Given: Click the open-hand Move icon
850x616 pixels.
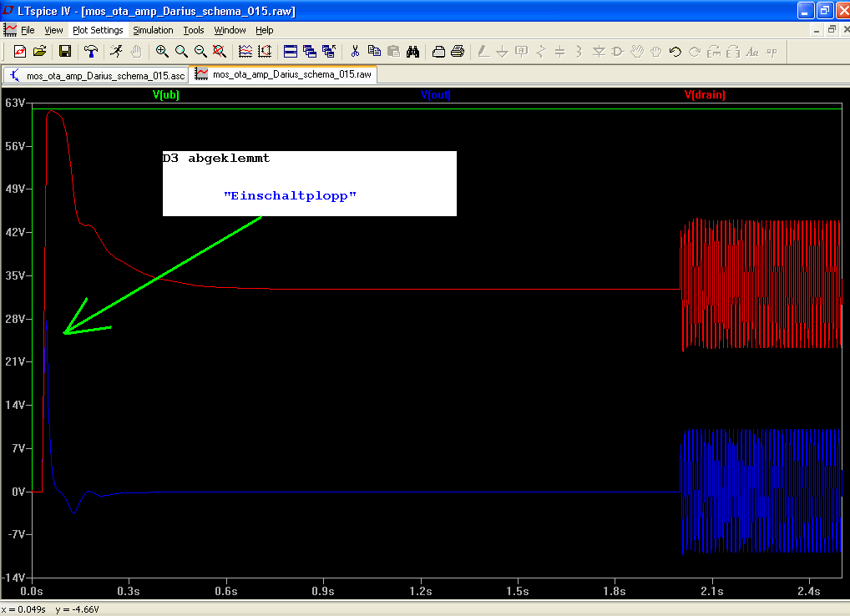Looking at the screenshot, I should click(637, 52).
